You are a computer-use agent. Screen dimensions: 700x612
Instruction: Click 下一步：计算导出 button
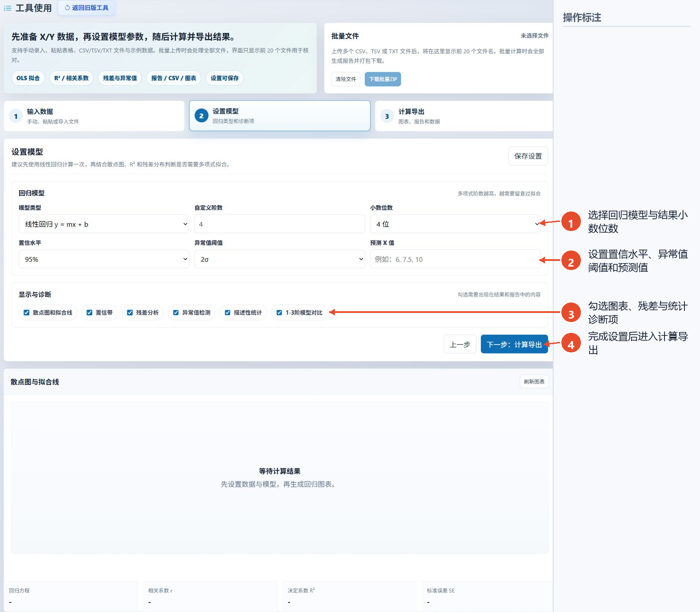point(514,344)
